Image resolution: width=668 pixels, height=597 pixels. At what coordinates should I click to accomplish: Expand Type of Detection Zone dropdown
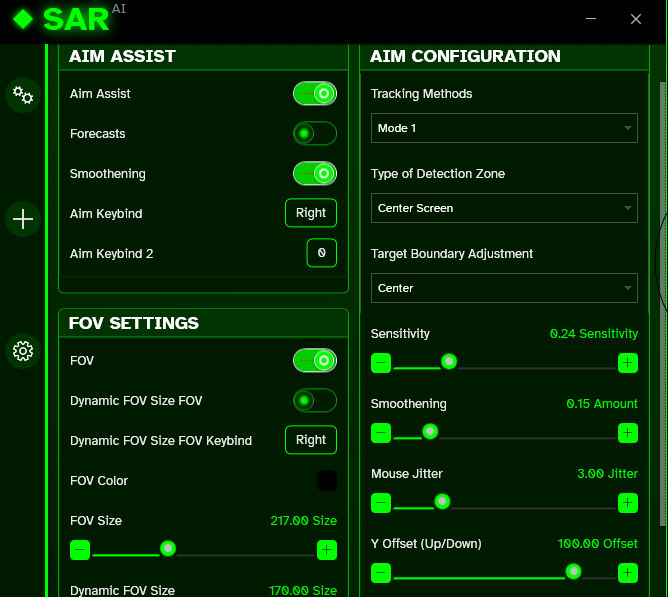point(504,208)
